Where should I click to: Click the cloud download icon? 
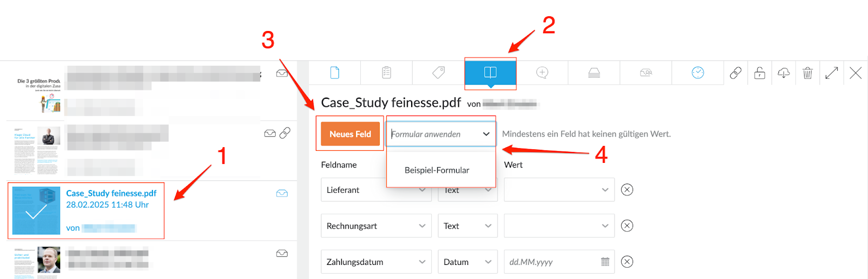click(783, 73)
